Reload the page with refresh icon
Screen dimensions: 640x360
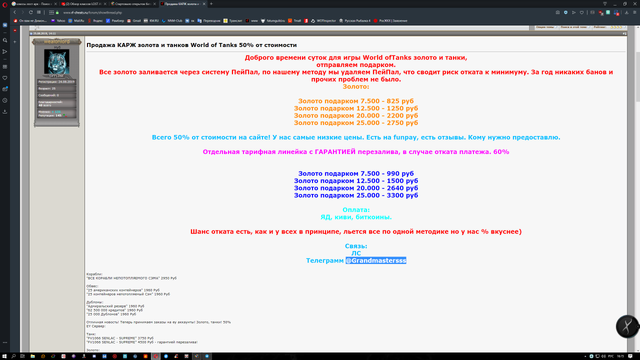tap(31, 12)
